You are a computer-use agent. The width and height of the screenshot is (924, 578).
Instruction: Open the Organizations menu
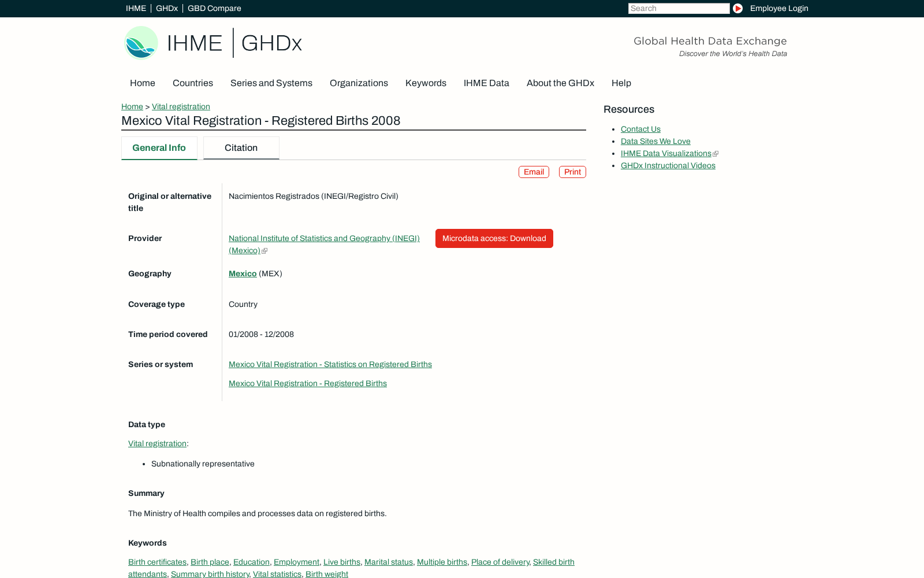tap(359, 83)
